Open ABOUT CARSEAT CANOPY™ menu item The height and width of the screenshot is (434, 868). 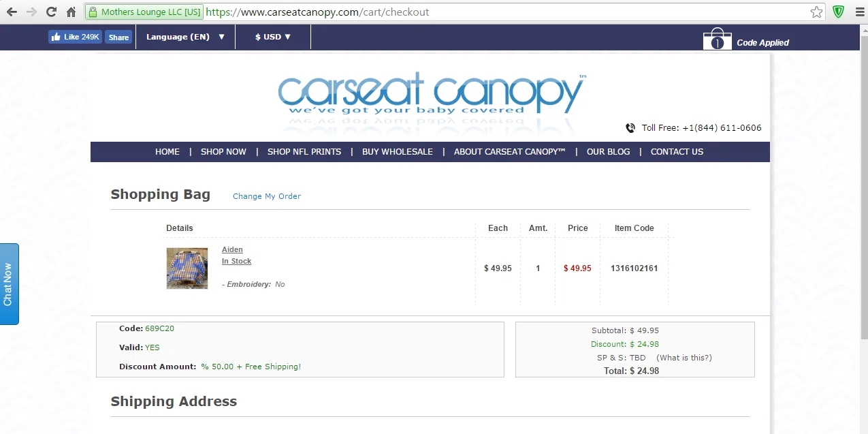point(510,152)
